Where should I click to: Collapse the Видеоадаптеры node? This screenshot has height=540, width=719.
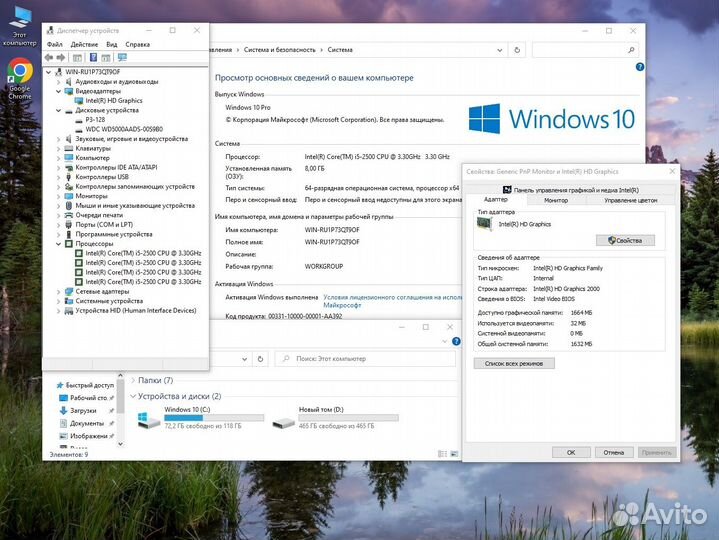pos(58,91)
